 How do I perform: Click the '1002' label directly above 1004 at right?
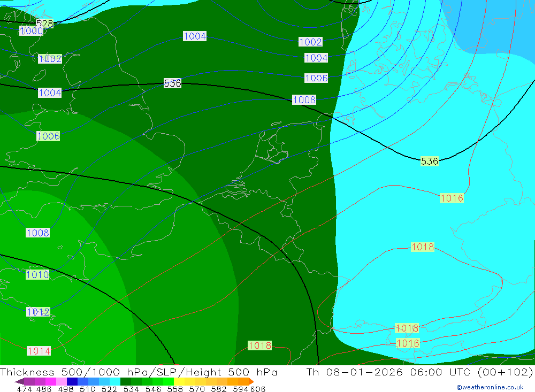[x=310, y=42]
